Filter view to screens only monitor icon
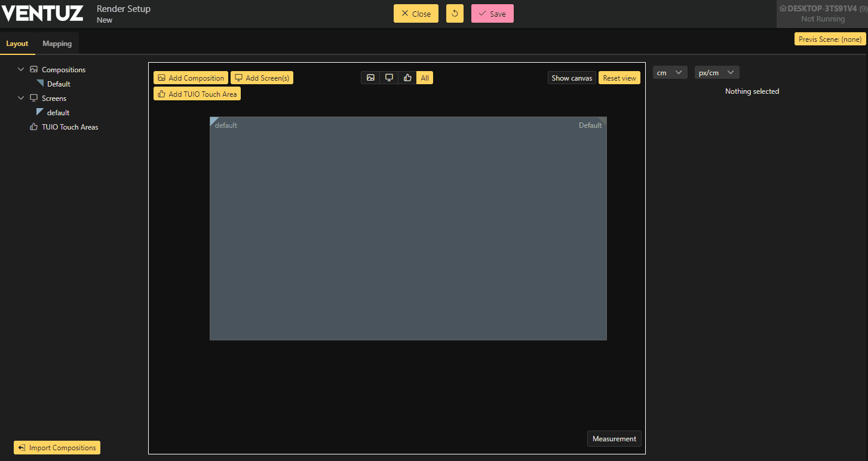Image resolution: width=868 pixels, height=461 pixels. tap(389, 78)
